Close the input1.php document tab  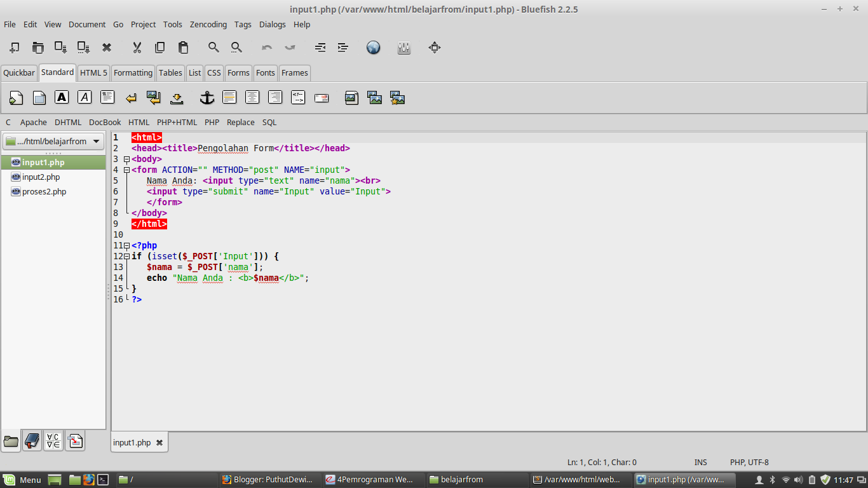(159, 442)
